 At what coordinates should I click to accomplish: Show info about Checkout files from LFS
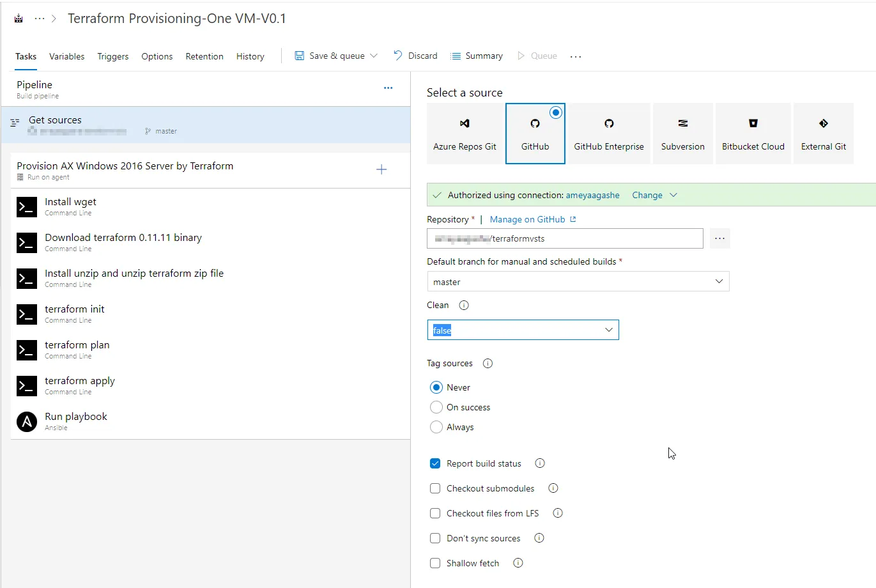click(x=557, y=513)
